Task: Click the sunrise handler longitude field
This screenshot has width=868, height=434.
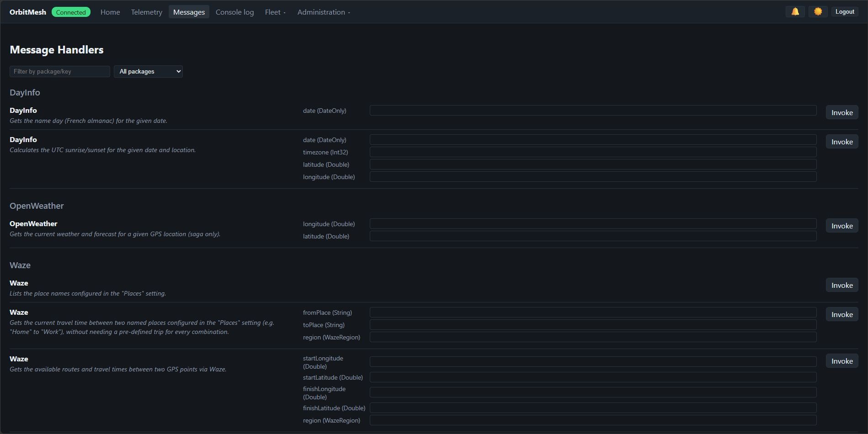Action: point(593,177)
